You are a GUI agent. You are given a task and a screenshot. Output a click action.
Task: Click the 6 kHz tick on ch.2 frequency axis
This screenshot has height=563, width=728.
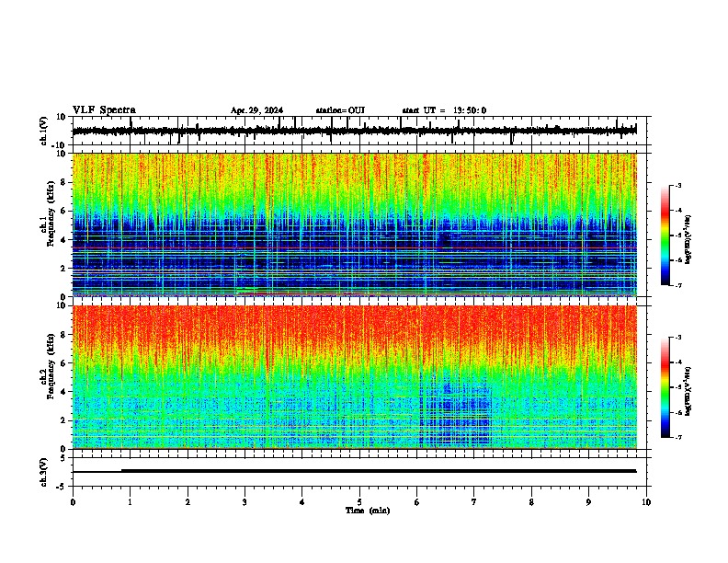(x=64, y=363)
